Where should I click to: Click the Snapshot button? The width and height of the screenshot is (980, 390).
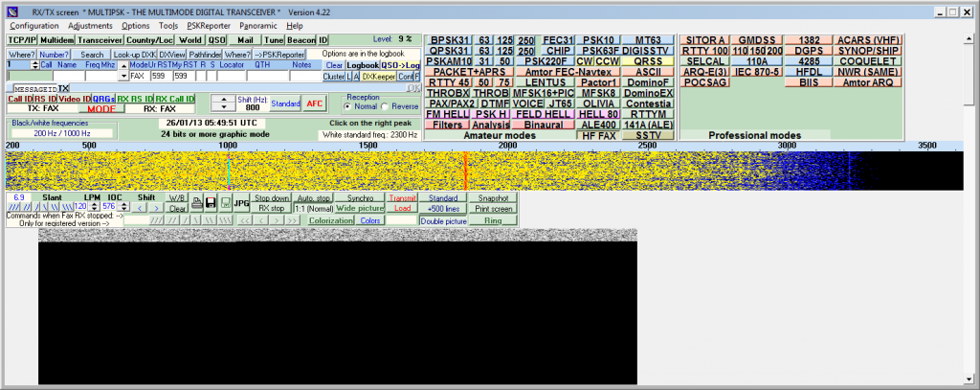[493, 197]
